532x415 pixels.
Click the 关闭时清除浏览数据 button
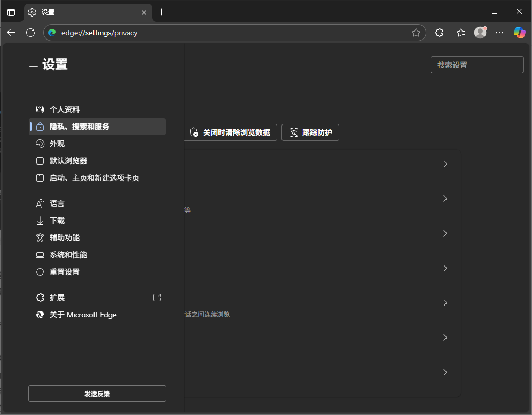[x=231, y=132]
